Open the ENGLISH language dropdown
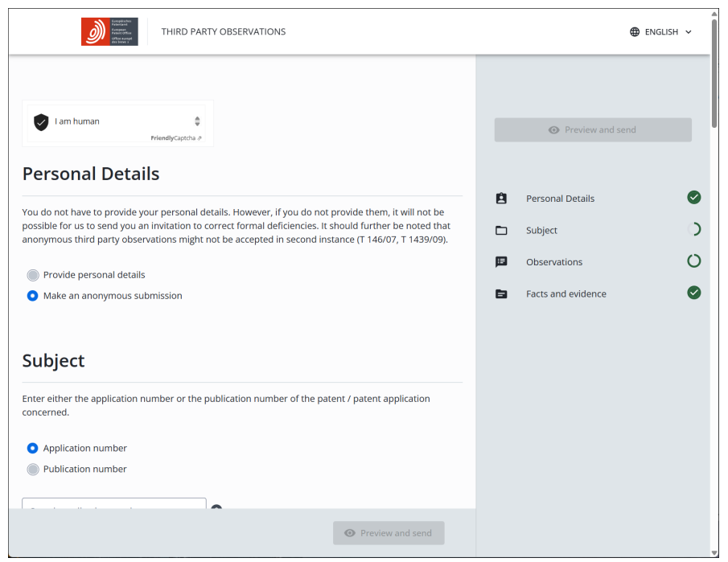The image size is (728, 562). 660,32
